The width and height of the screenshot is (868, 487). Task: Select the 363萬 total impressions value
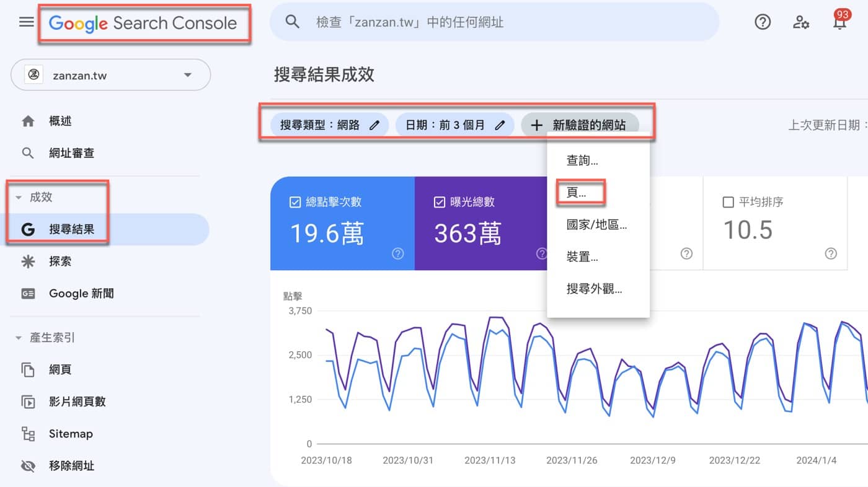467,233
